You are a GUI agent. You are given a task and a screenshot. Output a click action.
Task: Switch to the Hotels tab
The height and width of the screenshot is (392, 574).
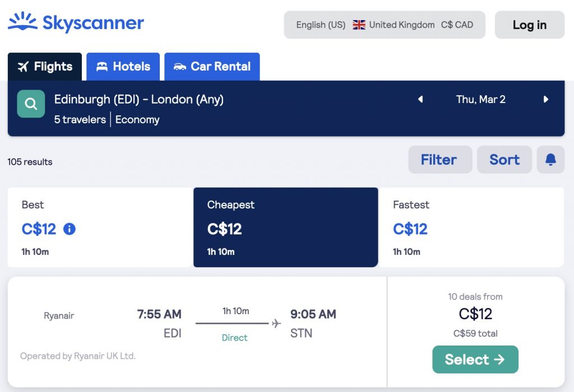point(123,67)
